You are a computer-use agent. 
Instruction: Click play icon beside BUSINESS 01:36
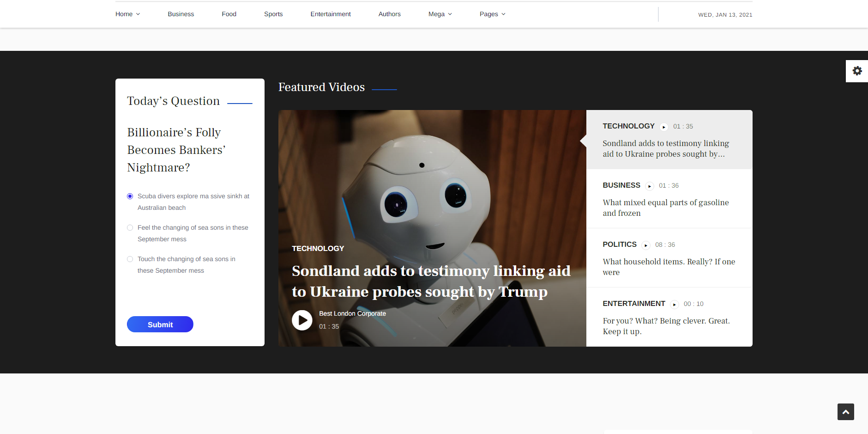(650, 186)
